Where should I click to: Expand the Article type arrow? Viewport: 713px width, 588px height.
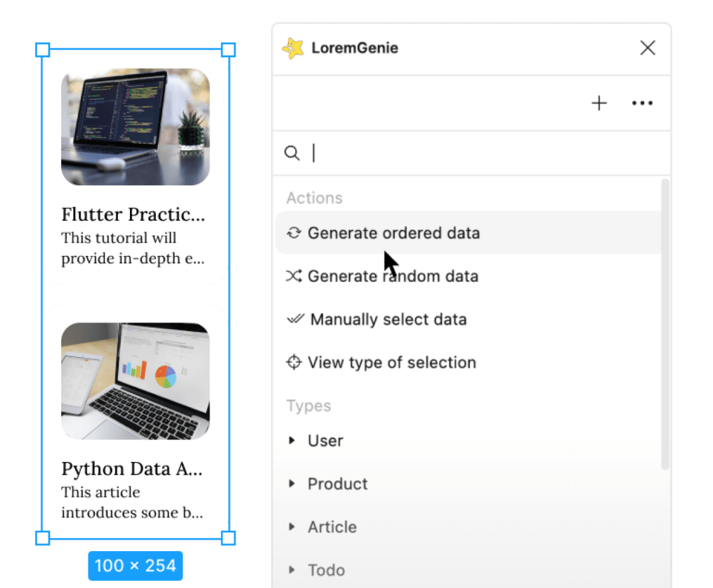[x=292, y=527]
